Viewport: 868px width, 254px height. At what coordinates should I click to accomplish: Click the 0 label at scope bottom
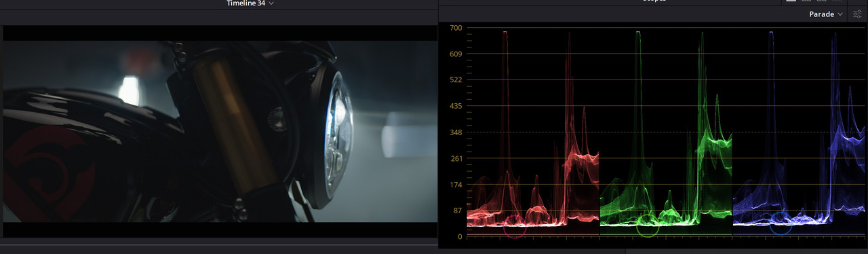[460, 237]
